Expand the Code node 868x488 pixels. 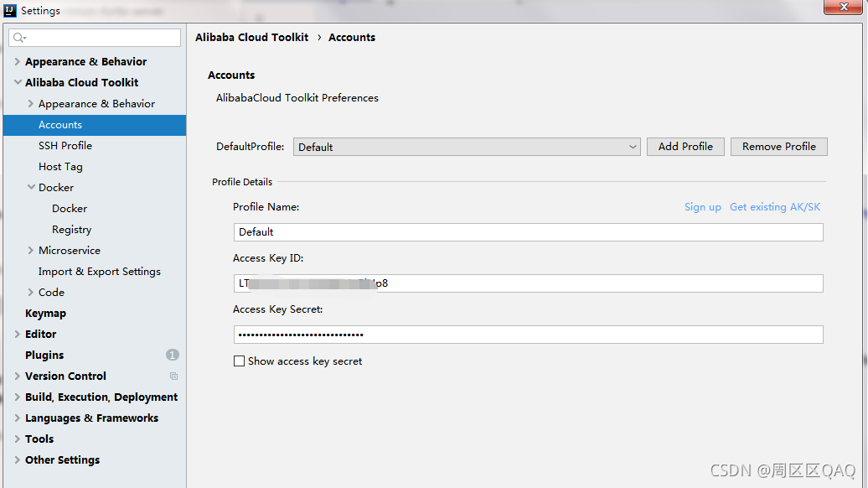pos(30,292)
